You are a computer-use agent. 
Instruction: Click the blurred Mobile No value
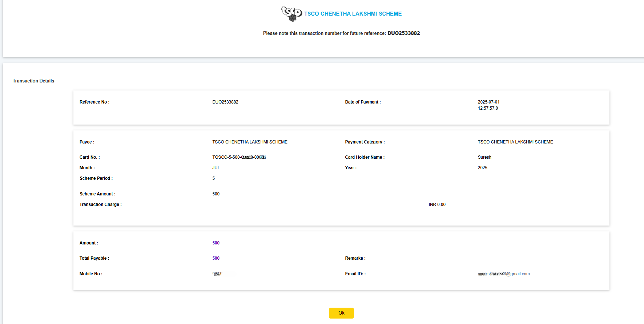click(217, 274)
